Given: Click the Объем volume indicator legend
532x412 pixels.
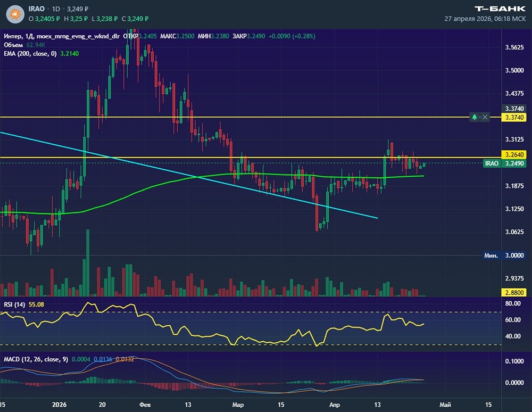Looking at the screenshot, I should [x=13, y=45].
